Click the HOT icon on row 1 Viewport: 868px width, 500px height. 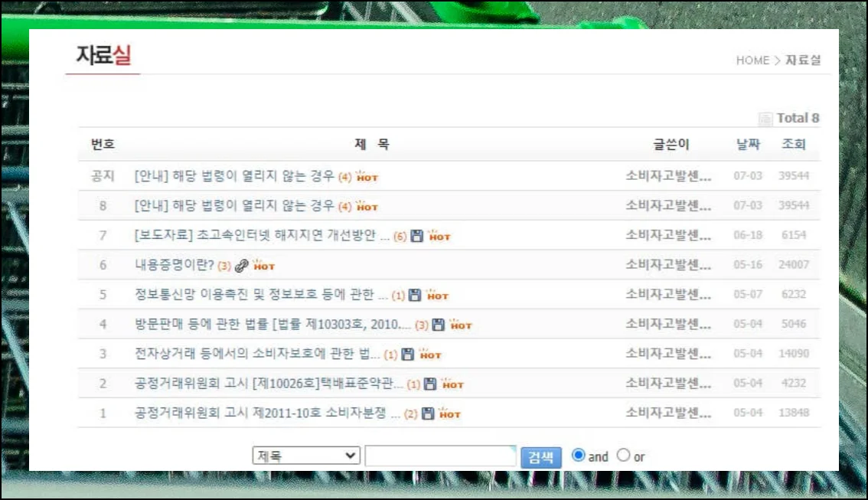449,413
